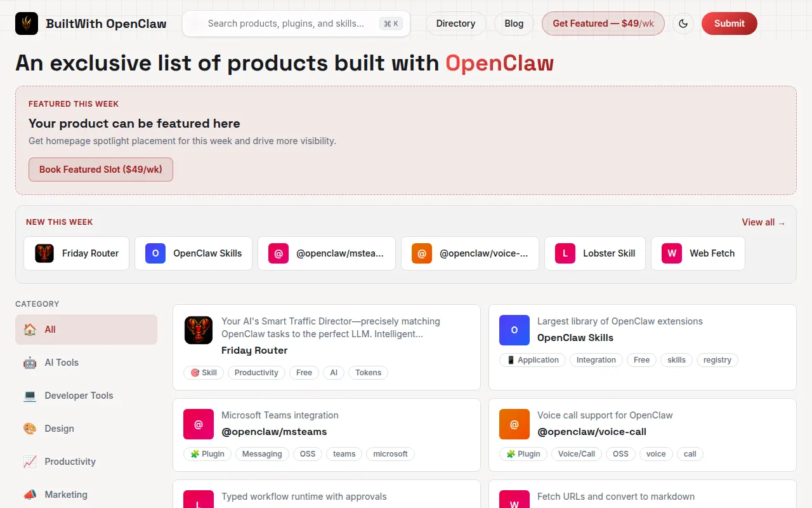The image size is (812, 508).
Task: Click the L icon of Lobster Skill chip
Action: pyautogui.click(x=565, y=253)
